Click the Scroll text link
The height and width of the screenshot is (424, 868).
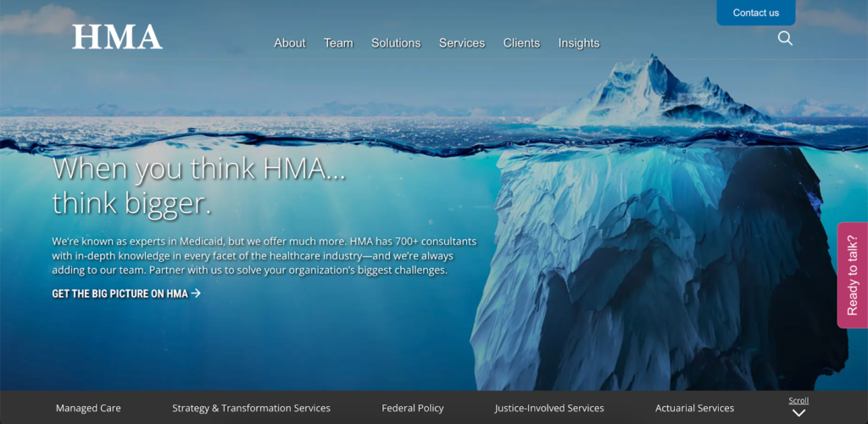click(x=798, y=401)
